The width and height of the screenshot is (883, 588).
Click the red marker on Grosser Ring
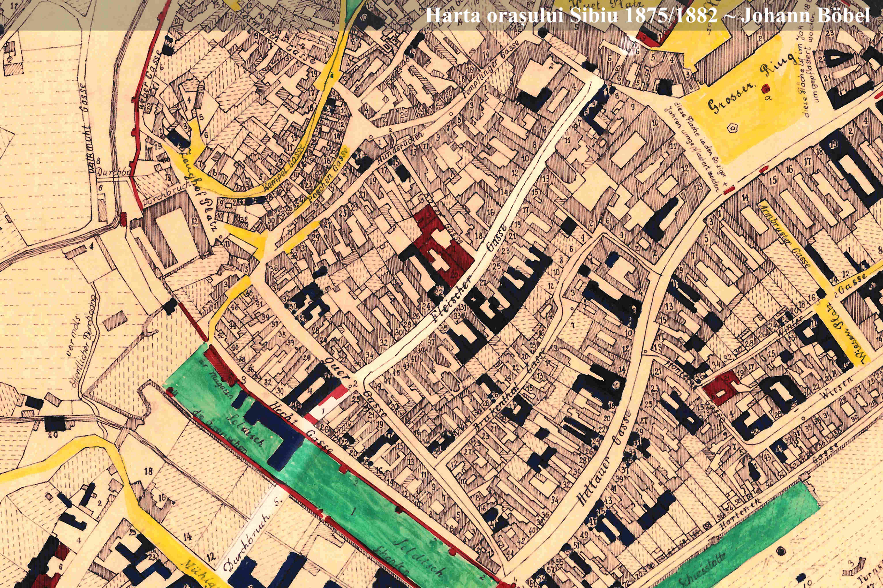tap(766, 89)
